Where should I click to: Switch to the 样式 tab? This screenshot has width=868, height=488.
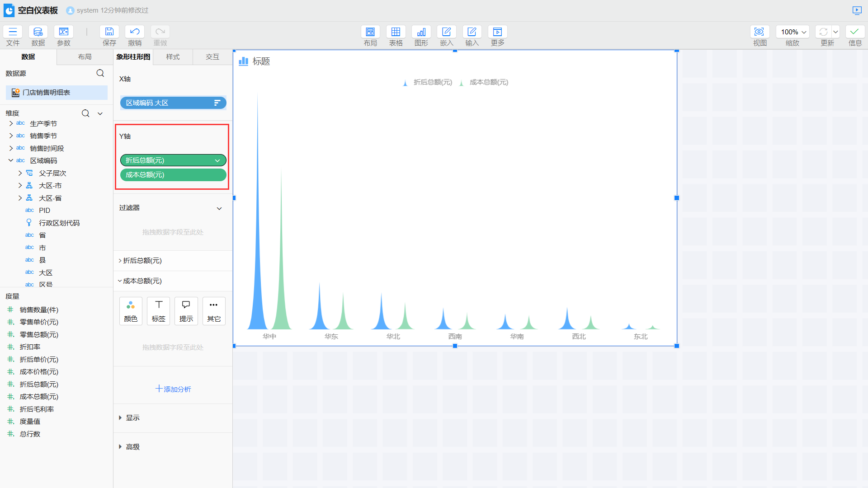click(173, 57)
